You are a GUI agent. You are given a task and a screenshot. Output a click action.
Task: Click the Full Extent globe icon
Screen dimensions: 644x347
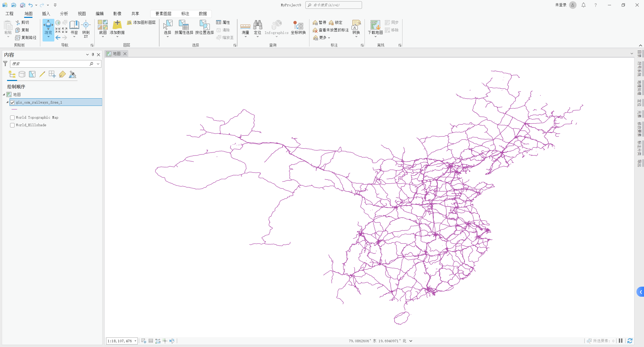(x=58, y=23)
